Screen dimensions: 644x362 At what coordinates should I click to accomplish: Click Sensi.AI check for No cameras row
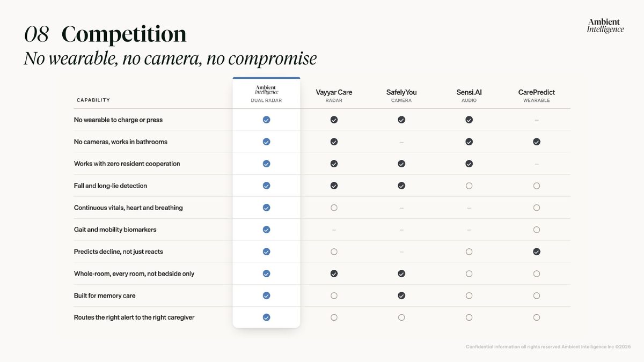(469, 142)
